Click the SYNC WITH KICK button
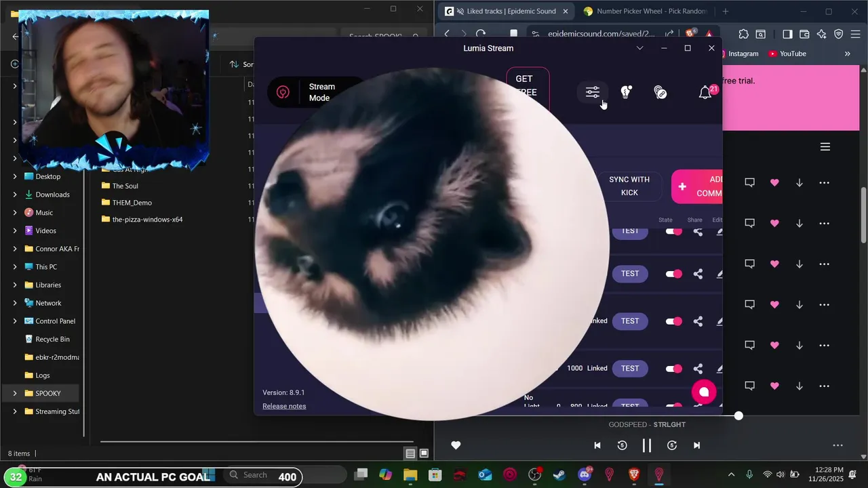 click(629, 186)
